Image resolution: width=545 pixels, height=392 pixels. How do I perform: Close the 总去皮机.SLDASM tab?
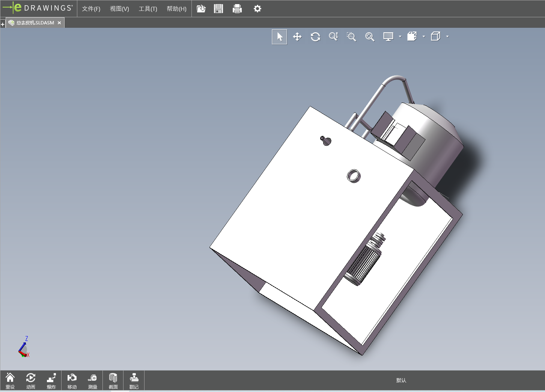click(x=59, y=23)
